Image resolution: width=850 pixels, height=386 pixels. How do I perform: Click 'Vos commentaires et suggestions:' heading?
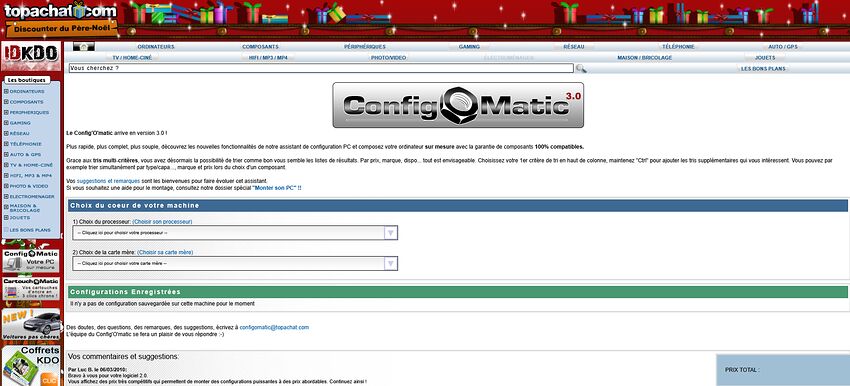coord(124,357)
